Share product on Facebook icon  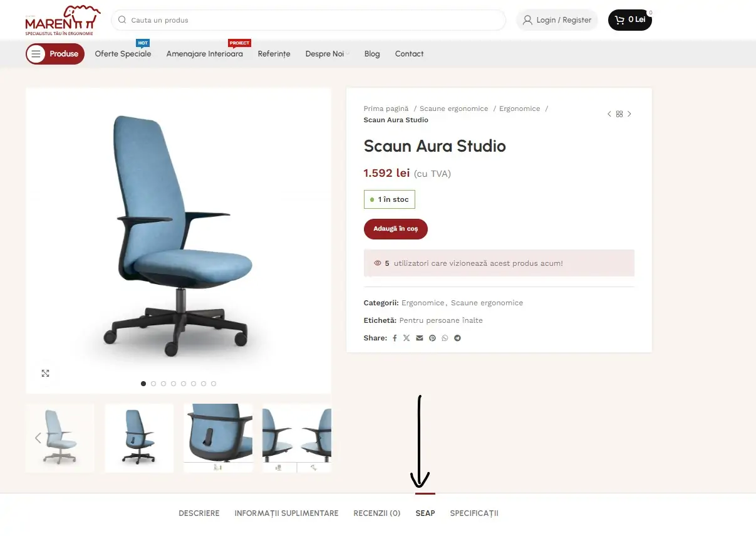(x=395, y=338)
